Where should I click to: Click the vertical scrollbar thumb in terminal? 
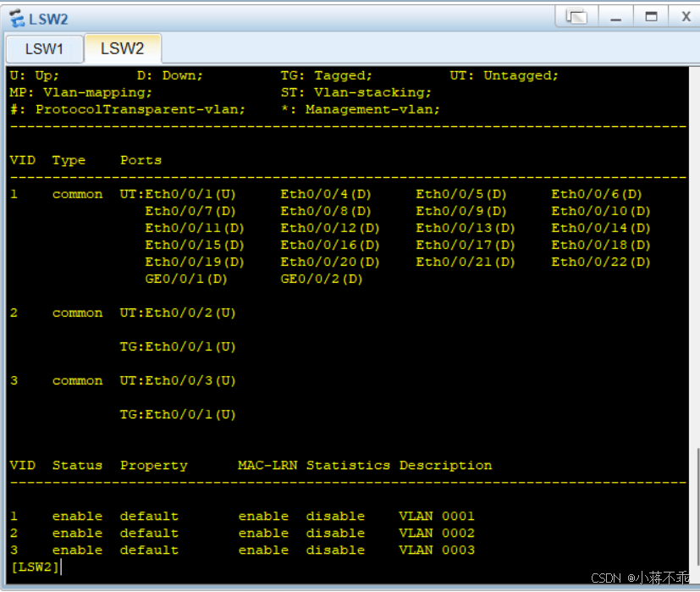click(697, 506)
